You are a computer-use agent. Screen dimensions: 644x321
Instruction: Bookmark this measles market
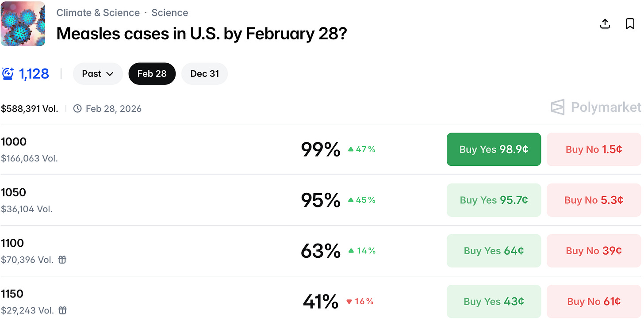tap(630, 24)
